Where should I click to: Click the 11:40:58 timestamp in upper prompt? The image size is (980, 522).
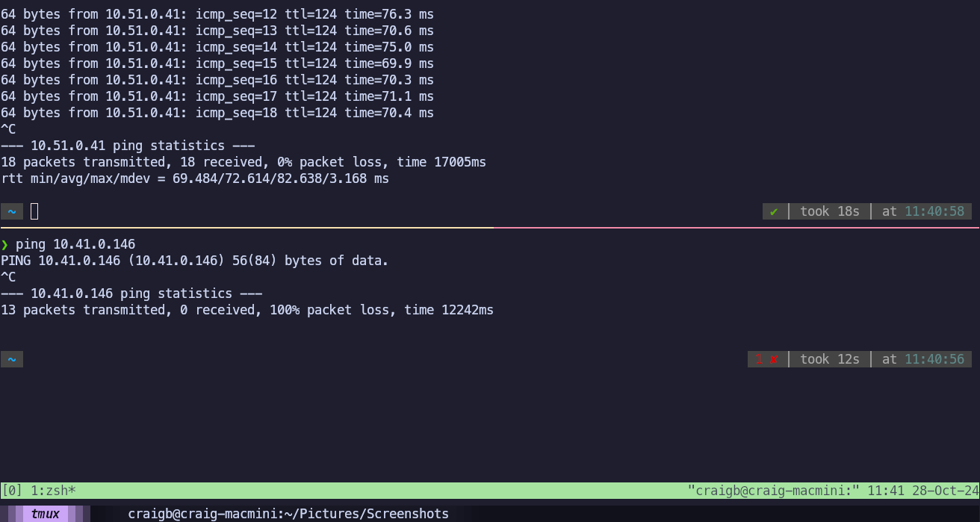tap(934, 211)
